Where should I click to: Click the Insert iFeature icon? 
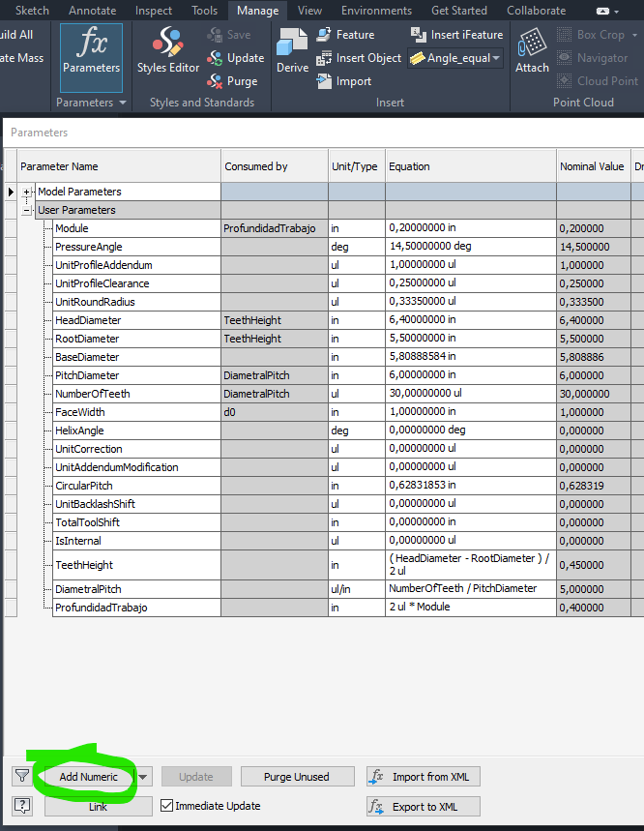418,35
